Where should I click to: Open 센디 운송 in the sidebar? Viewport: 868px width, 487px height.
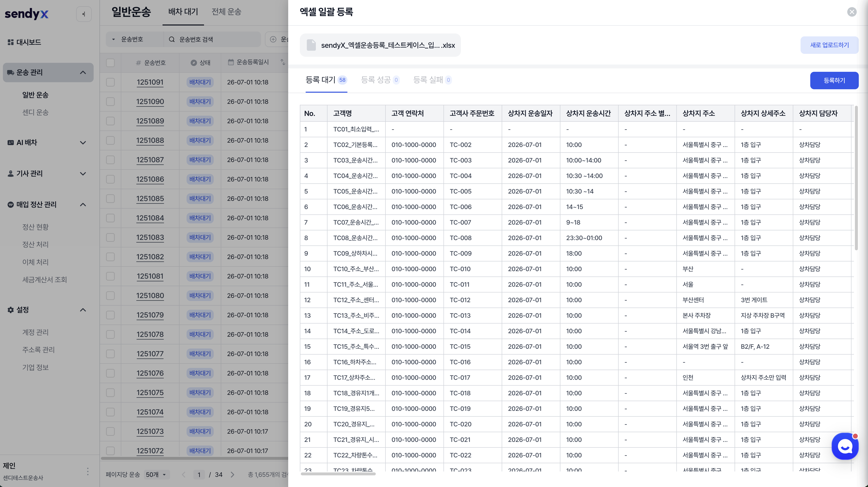tap(35, 113)
